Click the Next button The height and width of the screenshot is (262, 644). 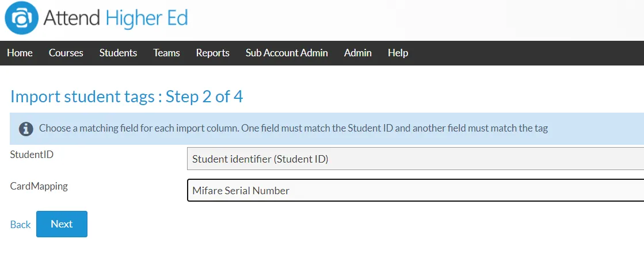[x=62, y=224]
